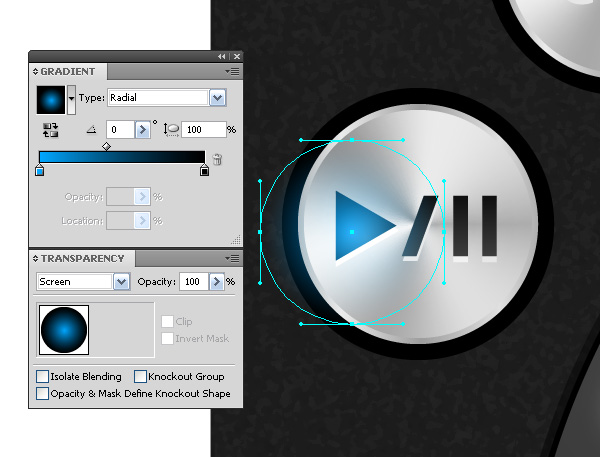The height and width of the screenshot is (457, 600).
Task: Open the Screen blending mode dropdown
Action: click(122, 282)
